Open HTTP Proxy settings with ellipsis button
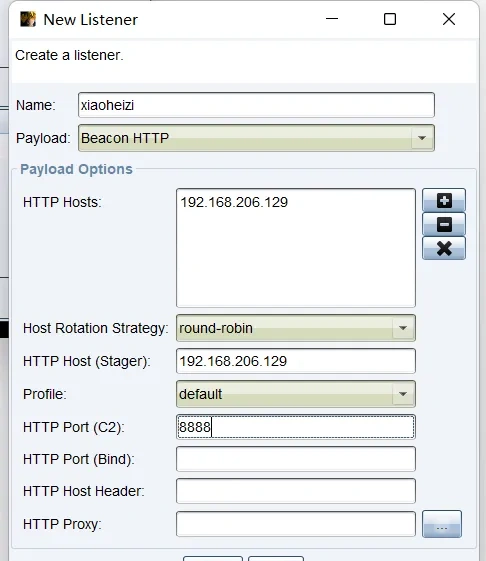The image size is (486, 561). 442,524
